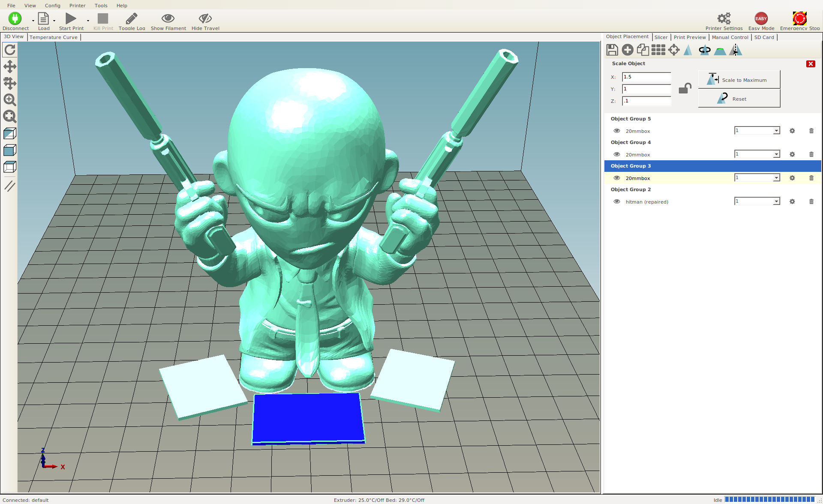Viewport: 823px width, 504px height.
Task: Click the Scale to Maximum button
Action: tap(739, 80)
